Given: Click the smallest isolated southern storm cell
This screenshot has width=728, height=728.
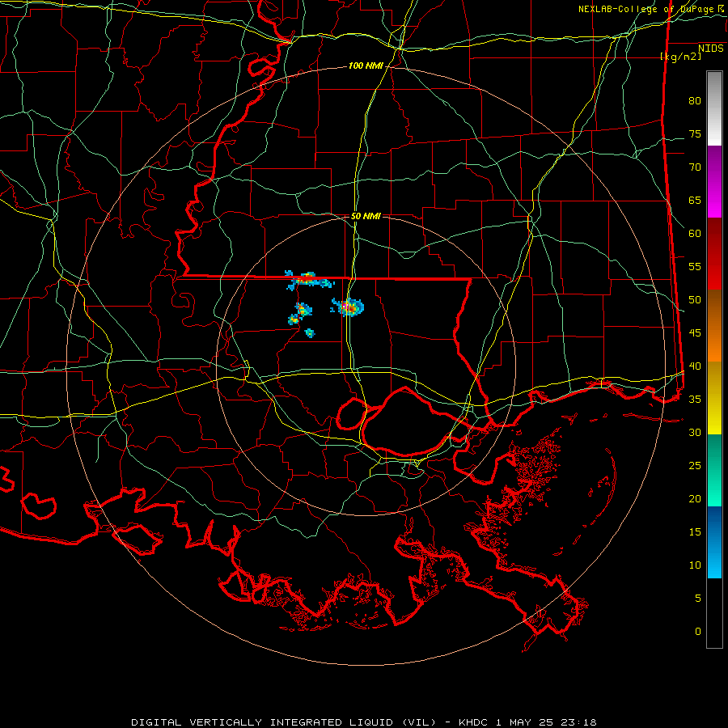Looking at the screenshot, I should pos(310,333).
